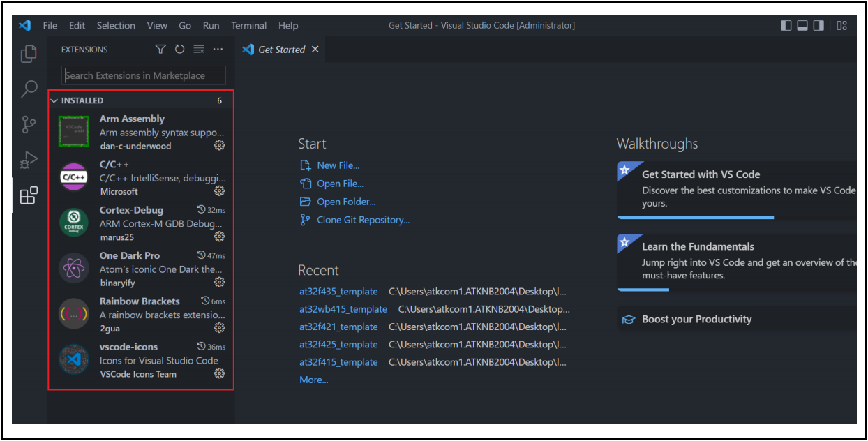Image resolution: width=868 pixels, height=441 pixels.
Task: Toggle the bottom panel layout icon
Action: point(802,26)
